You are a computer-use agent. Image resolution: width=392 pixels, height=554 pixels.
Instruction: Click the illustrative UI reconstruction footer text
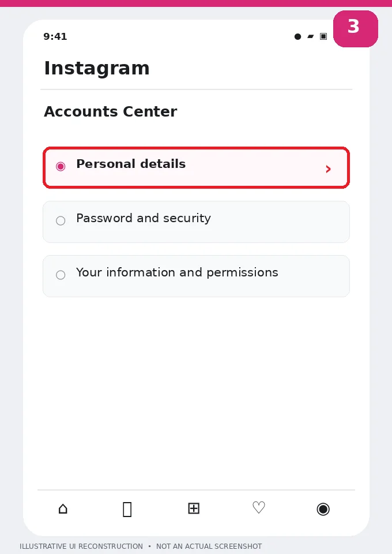(141, 546)
